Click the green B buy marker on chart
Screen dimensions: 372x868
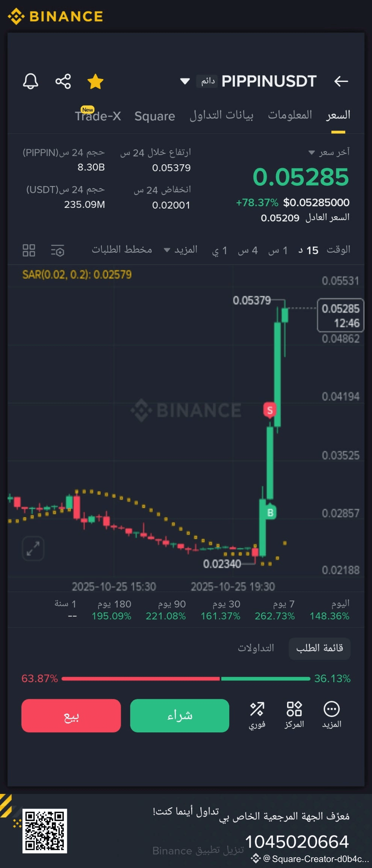click(x=270, y=513)
